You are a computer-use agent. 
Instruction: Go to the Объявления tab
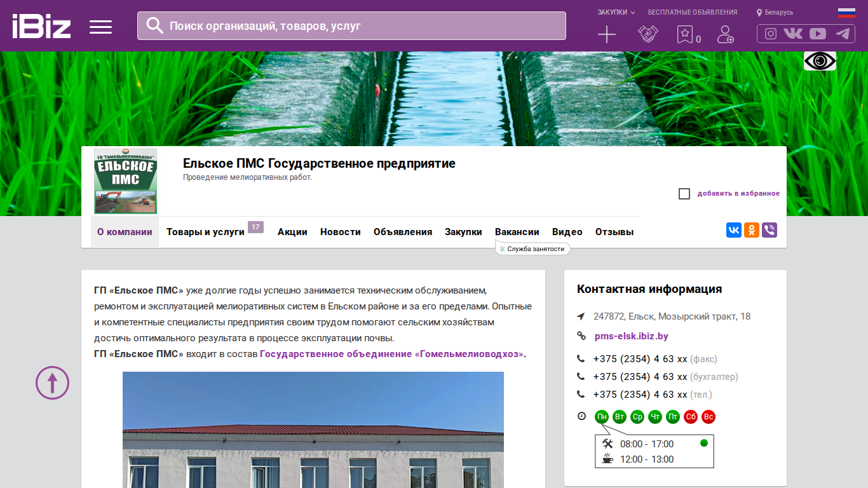pyautogui.click(x=403, y=232)
